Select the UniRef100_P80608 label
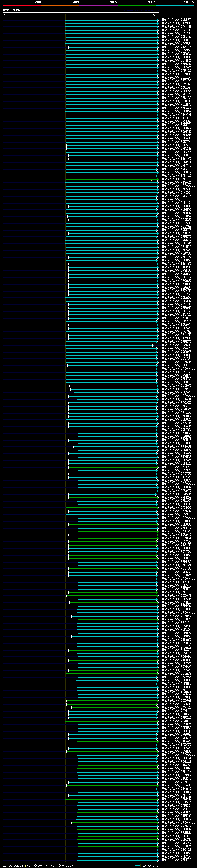The width and height of the screenshot is (197, 868). tap(177, 115)
